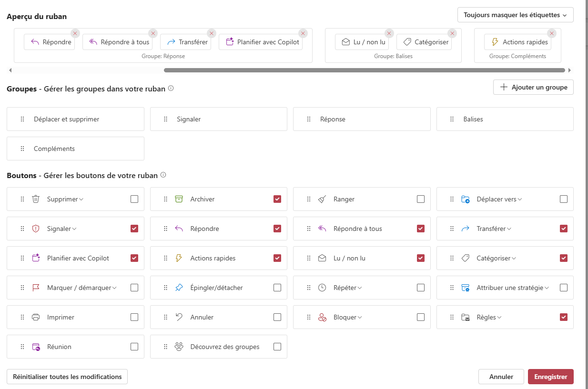The width and height of the screenshot is (588, 389).
Task: Click the Catégoriser tag icon in Boutons list
Action: pos(466,258)
